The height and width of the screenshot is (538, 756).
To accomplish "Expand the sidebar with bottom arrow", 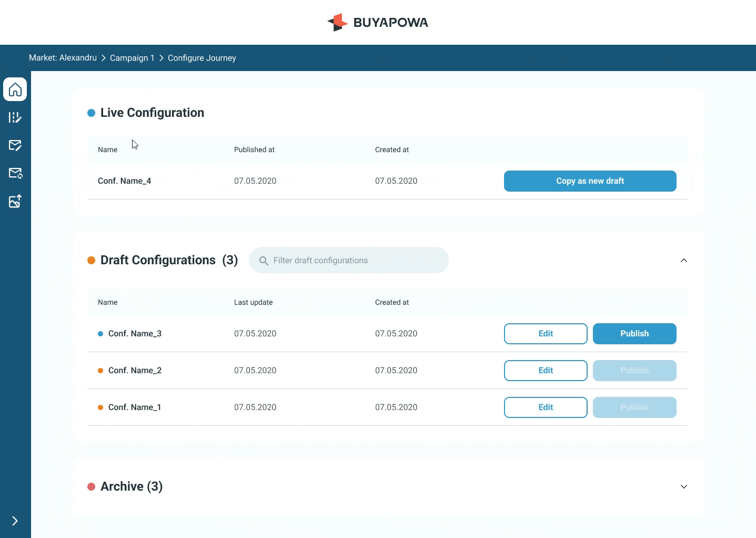I will click(15, 521).
